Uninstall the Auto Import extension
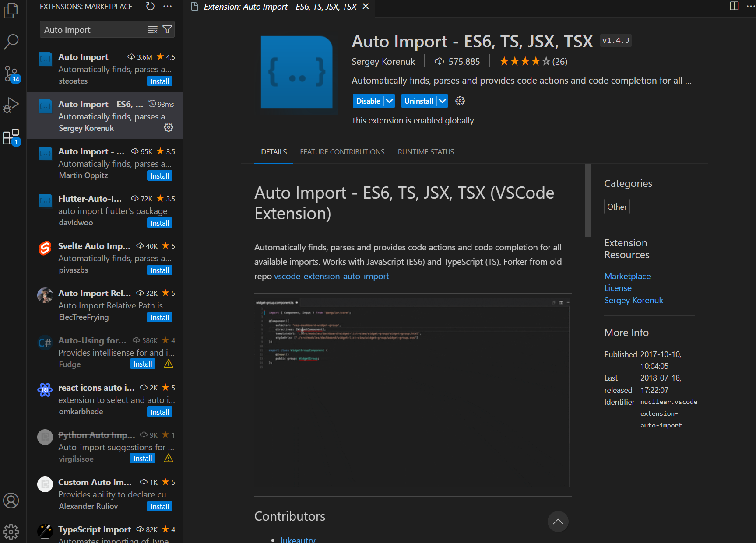The height and width of the screenshot is (543, 756). (419, 101)
